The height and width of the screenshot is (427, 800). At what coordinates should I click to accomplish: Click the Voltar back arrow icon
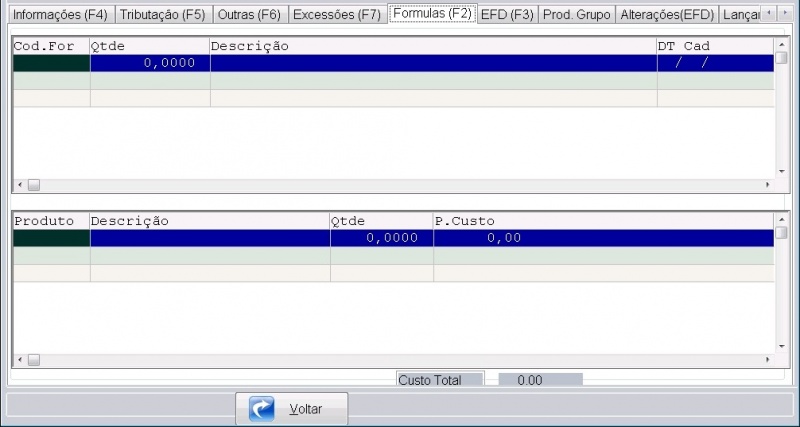tap(262, 409)
